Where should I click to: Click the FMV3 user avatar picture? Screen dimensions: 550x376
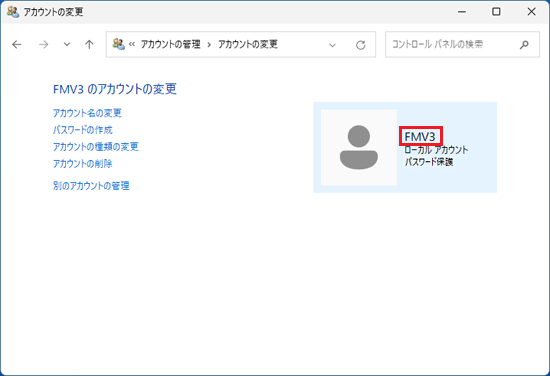[358, 147]
